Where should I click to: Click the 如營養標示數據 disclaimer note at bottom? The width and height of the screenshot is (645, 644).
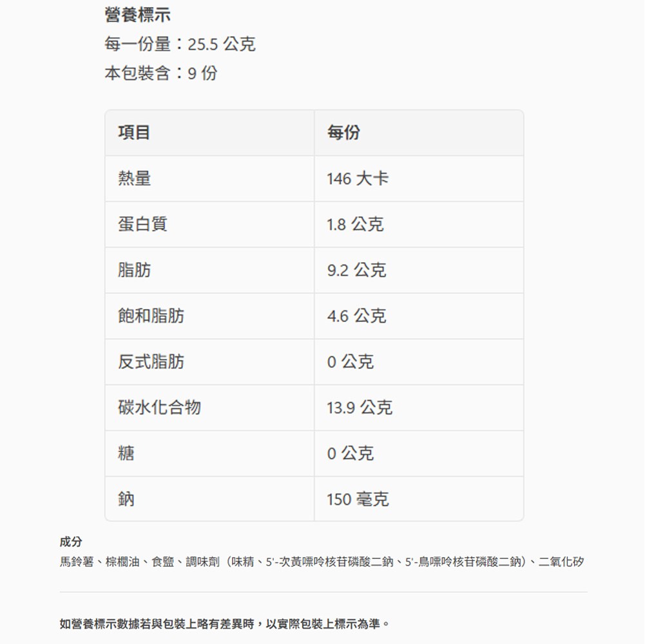point(224,623)
